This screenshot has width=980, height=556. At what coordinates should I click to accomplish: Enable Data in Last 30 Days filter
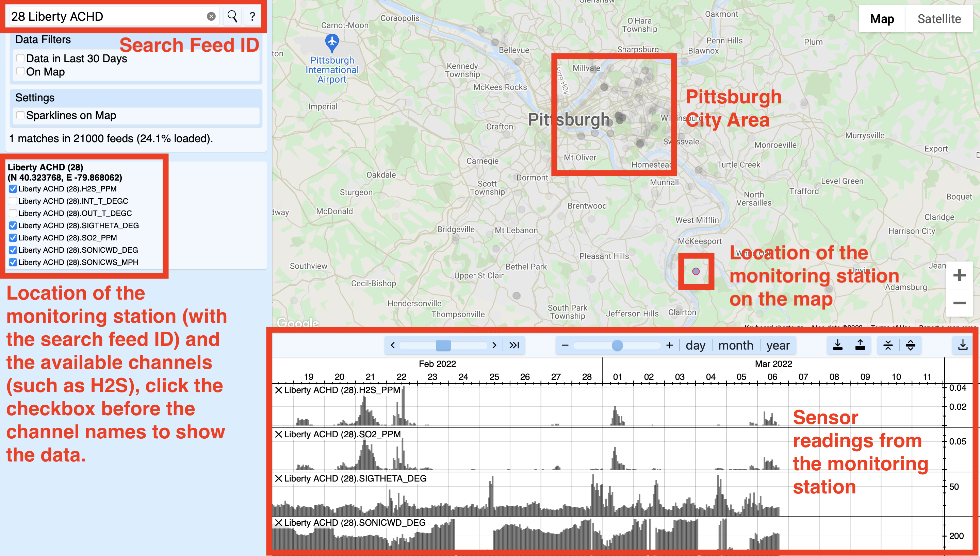coord(21,58)
